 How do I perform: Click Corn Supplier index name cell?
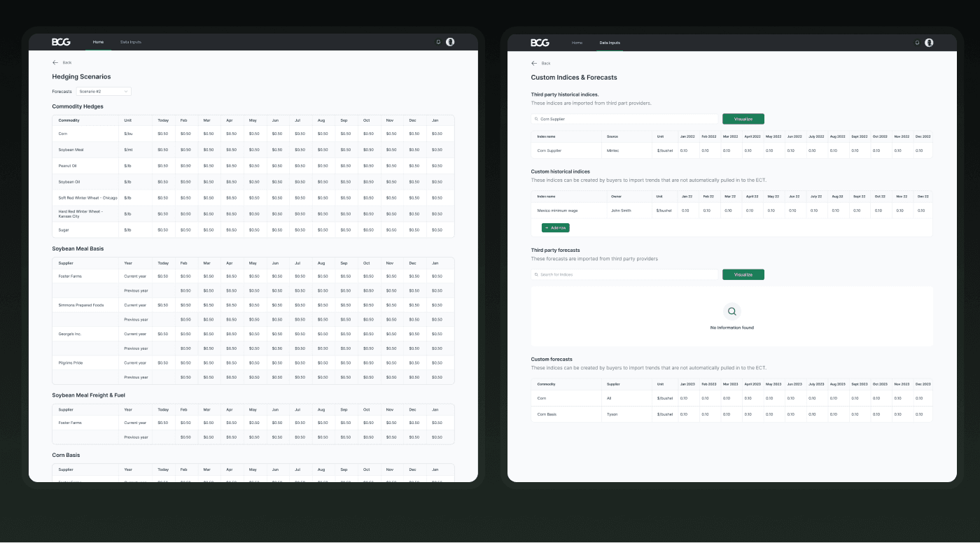click(549, 150)
